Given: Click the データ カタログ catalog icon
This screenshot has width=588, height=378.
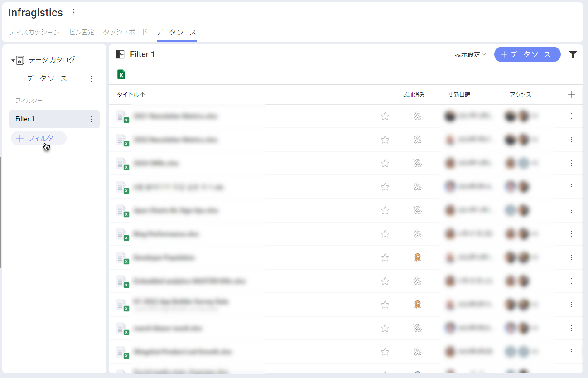Looking at the screenshot, I should point(20,60).
